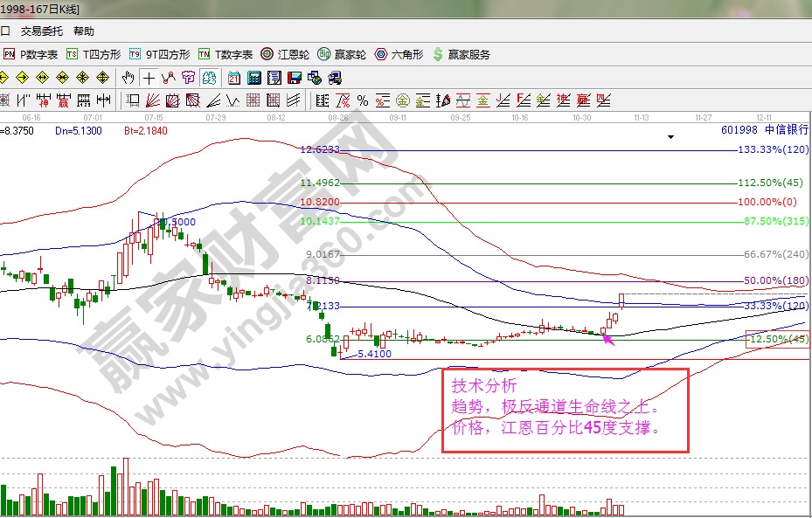Screen dimensions: 812x518
Task: Open the 交易委托 menu
Action: tap(42, 31)
